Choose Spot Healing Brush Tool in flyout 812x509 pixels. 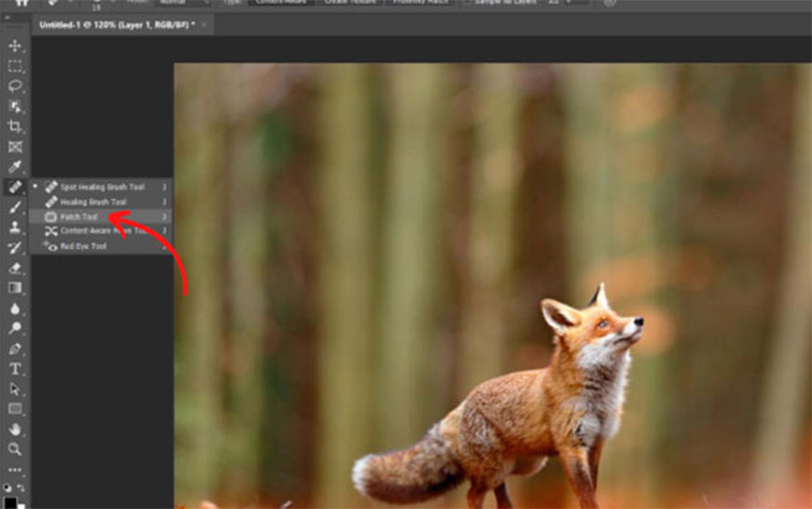101,187
